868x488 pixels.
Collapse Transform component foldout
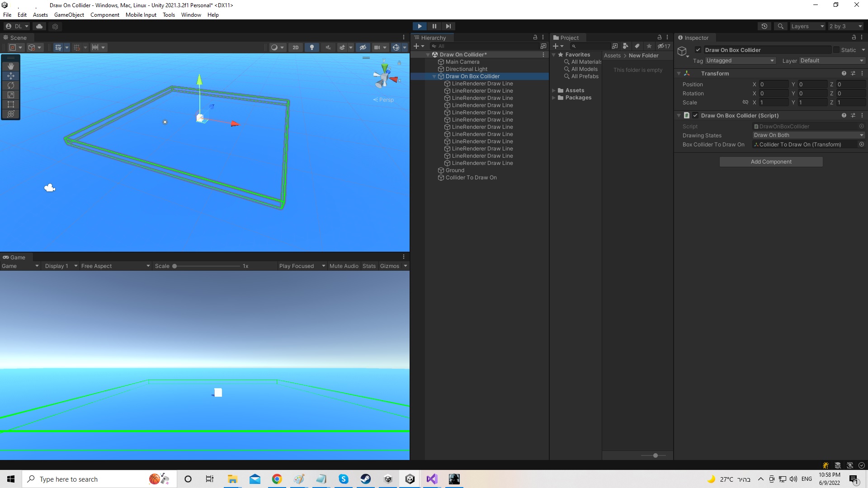click(679, 73)
